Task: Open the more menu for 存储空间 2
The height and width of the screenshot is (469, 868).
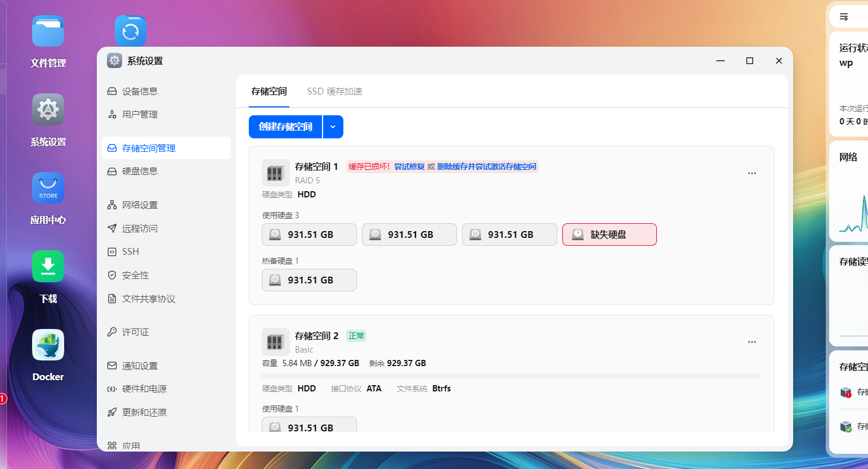Action: coord(752,342)
